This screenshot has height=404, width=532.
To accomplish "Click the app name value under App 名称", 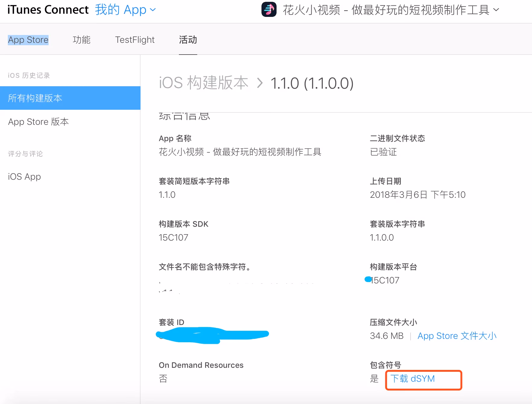I will point(240,152).
